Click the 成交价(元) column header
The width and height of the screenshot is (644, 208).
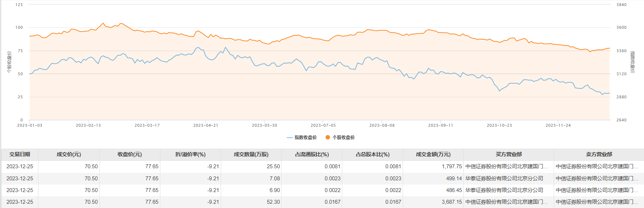point(69,154)
